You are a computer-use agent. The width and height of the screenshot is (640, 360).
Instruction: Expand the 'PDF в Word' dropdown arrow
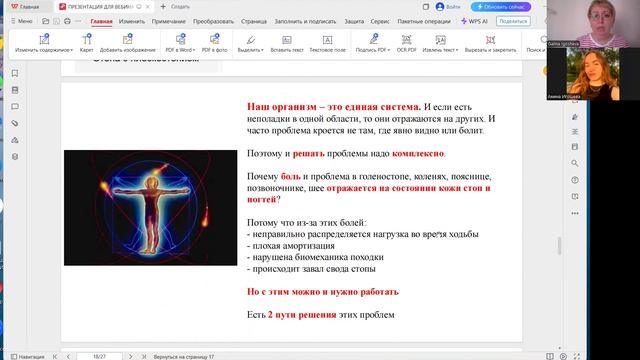pyautogui.click(x=194, y=50)
